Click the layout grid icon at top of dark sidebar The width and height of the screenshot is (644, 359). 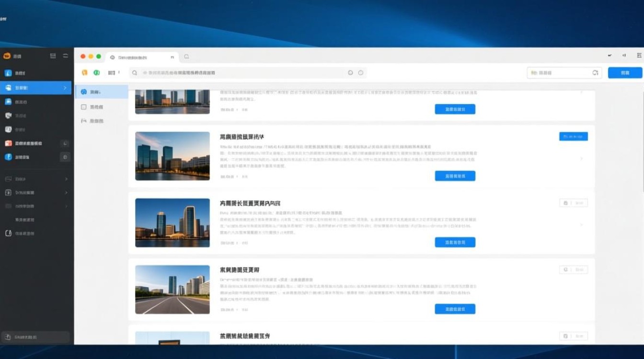(x=52, y=56)
